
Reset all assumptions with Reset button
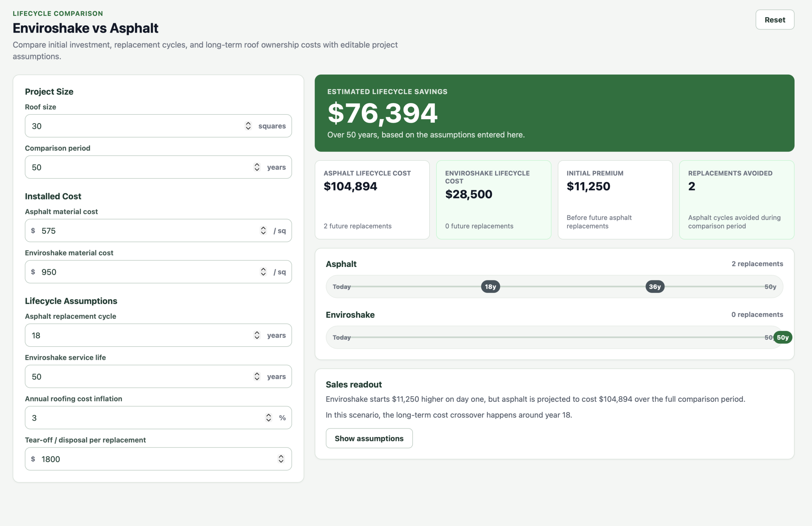click(775, 20)
